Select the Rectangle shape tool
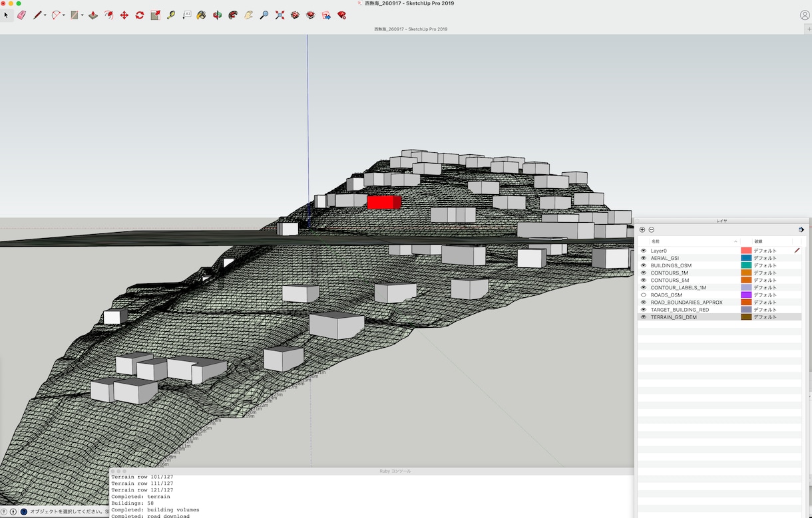The image size is (812, 518). coord(75,15)
